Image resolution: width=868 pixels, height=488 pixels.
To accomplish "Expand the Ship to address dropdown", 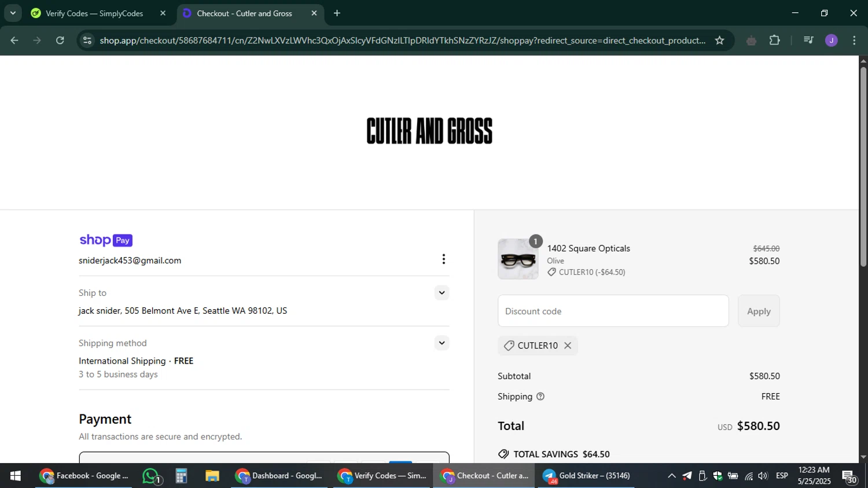I will pos(442,293).
